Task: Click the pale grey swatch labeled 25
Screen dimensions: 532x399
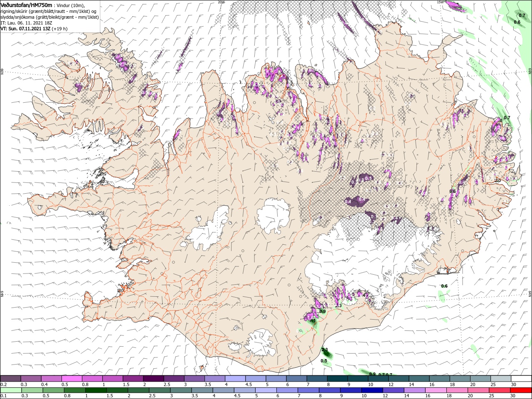Action: coord(501,379)
